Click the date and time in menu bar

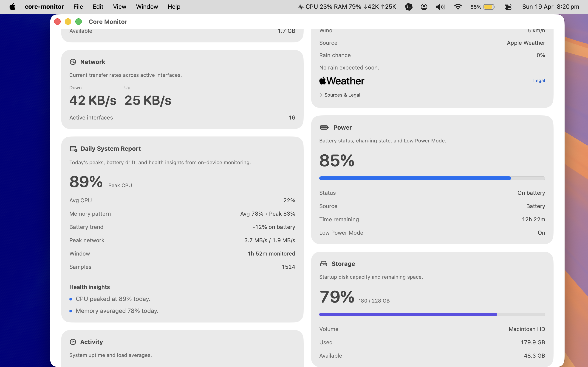(551, 7)
